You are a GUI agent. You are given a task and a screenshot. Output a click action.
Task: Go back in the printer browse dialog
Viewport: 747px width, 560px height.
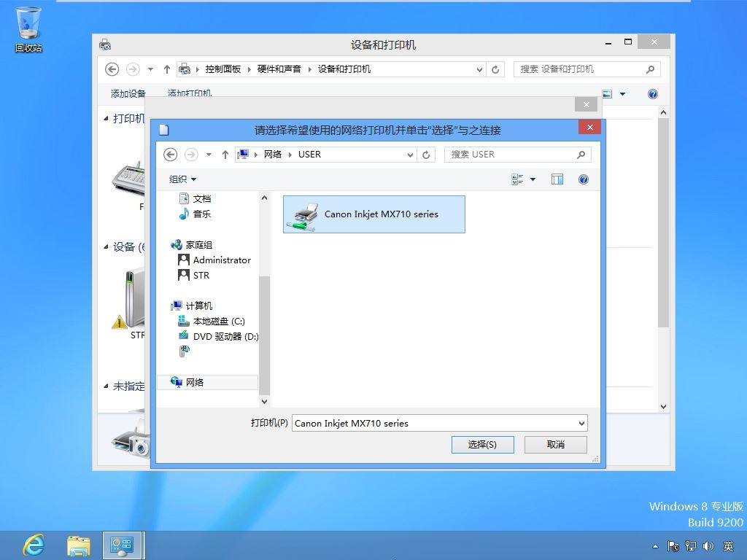[170, 155]
